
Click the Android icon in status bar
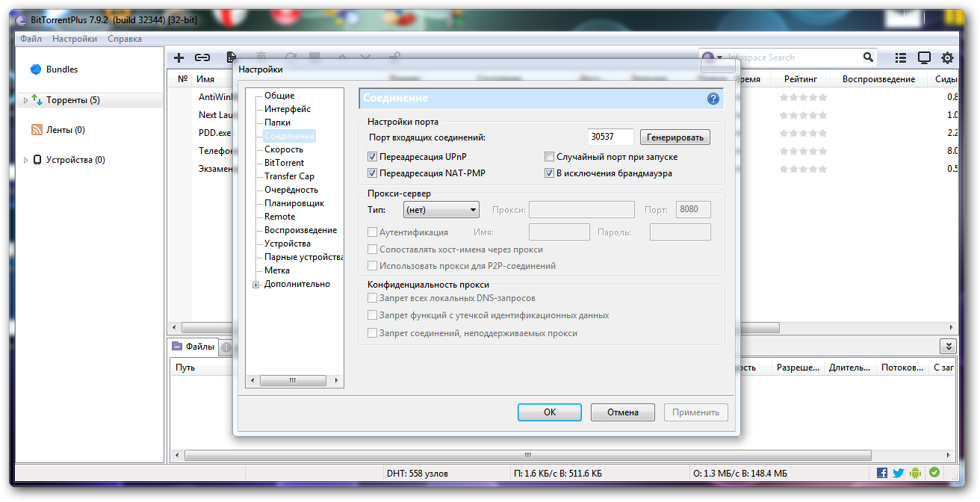[916, 473]
